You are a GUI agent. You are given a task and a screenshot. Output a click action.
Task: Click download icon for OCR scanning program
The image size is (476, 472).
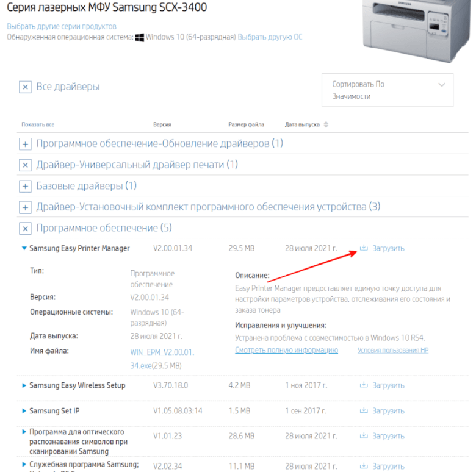pos(364,436)
